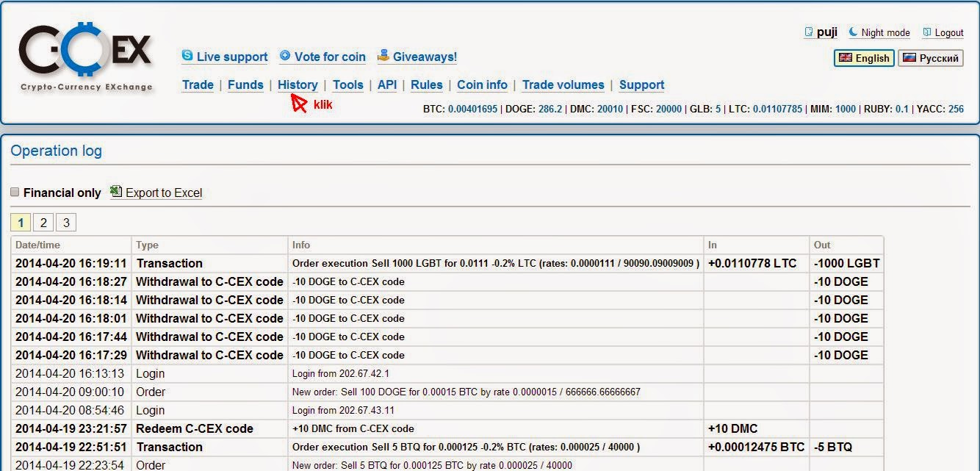The image size is (980, 471).
Task: Go to page 3 of operation log
Action: [65, 223]
